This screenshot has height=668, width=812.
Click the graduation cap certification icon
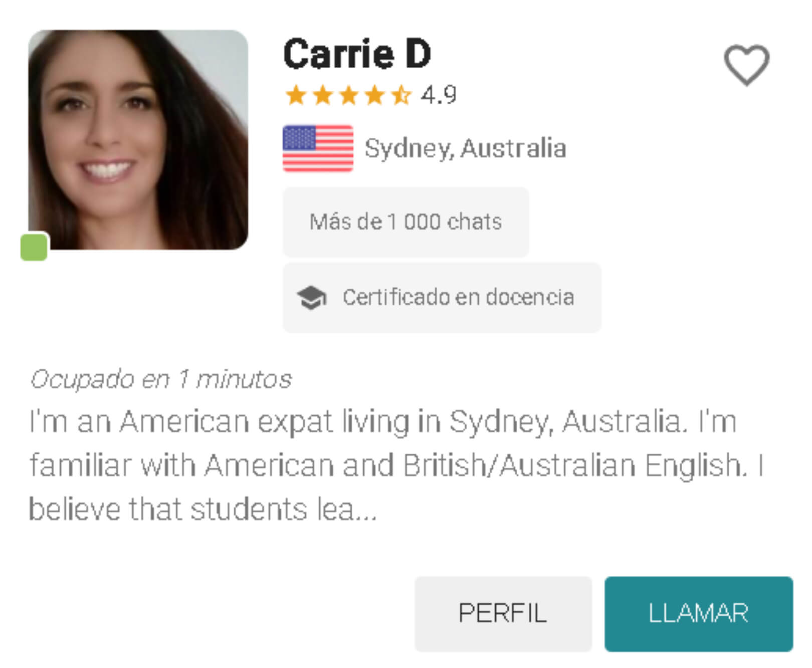(x=311, y=298)
